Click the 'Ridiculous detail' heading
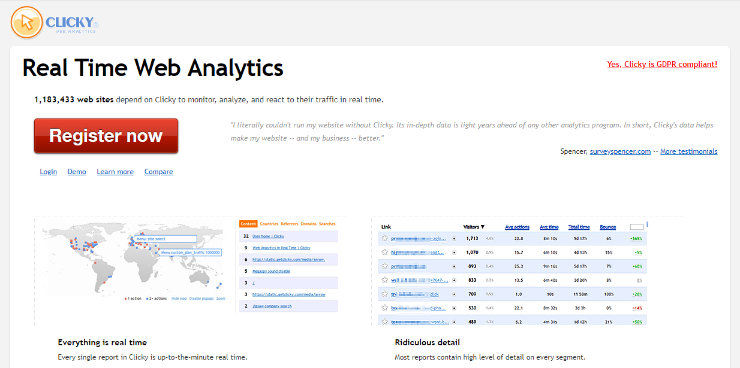740x368 pixels. click(427, 342)
